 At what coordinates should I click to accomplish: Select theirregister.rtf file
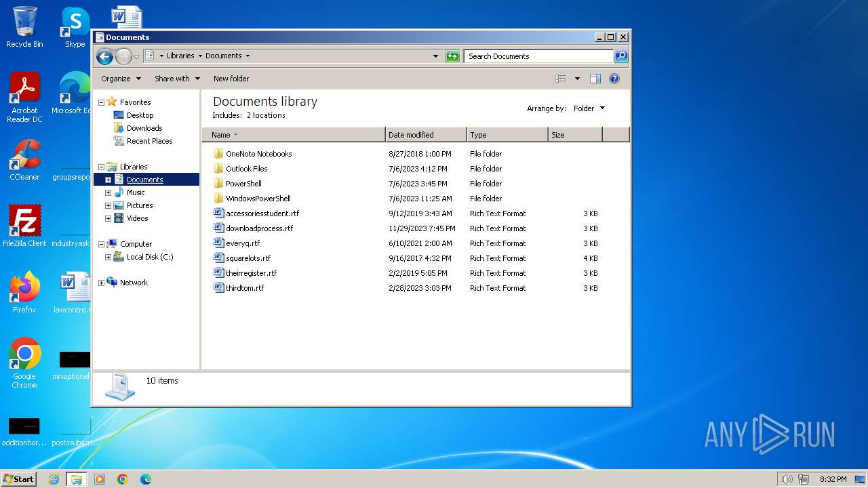tap(251, 273)
